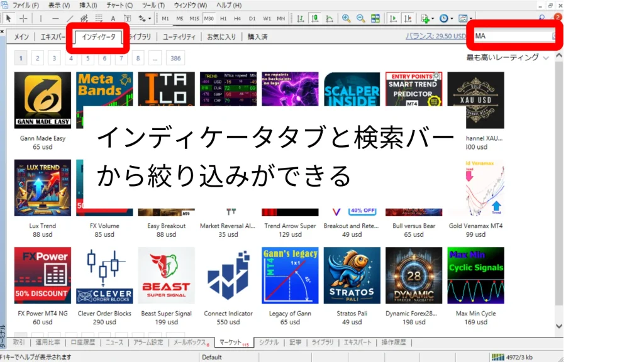Open the 購入済 tab
Viewport: 644px width, 362px height.
257,37
